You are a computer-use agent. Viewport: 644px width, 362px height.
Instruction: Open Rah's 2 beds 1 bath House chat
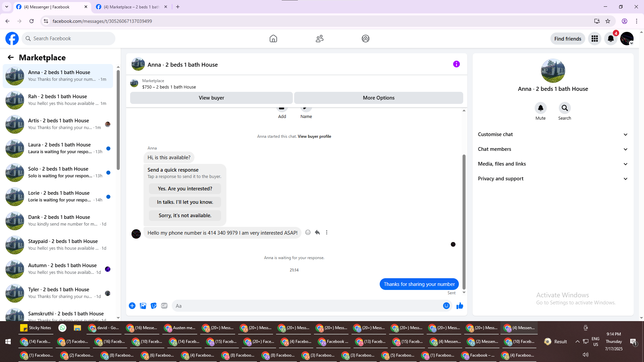pos(58,100)
